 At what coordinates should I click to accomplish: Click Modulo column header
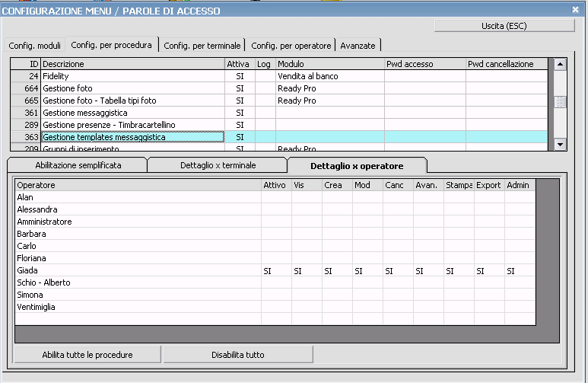tap(330, 64)
